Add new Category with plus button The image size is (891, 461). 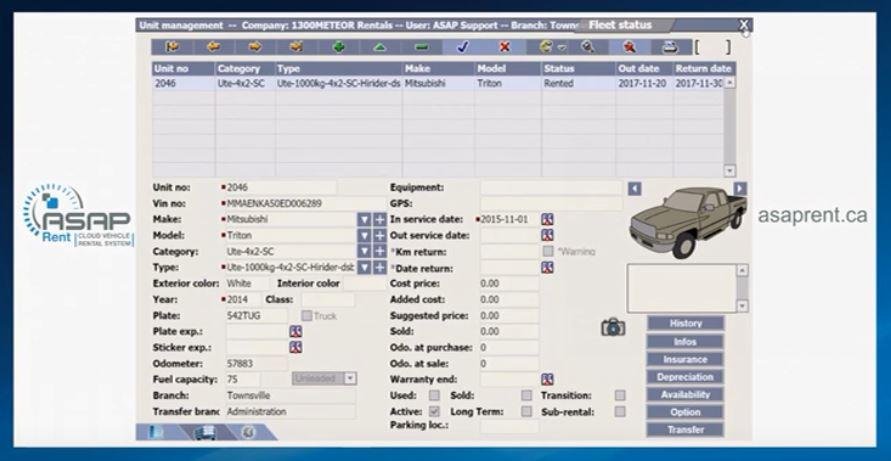[380, 251]
